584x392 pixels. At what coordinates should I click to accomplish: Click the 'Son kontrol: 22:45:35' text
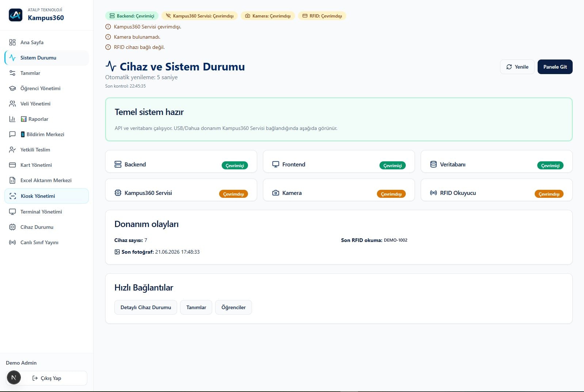coord(125,86)
